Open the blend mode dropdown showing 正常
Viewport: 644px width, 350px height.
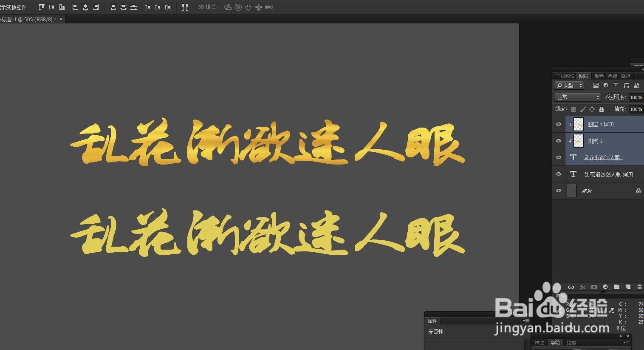click(x=577, y=97)
